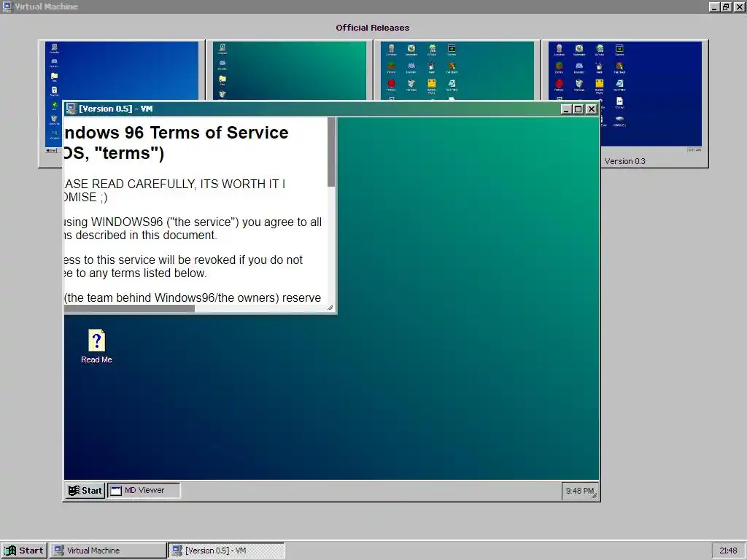Image resolution: width=747 pixels, height=560 pixels.
Task: Open the Version 0.3 release thumbnail
Action: click(625, 104)
